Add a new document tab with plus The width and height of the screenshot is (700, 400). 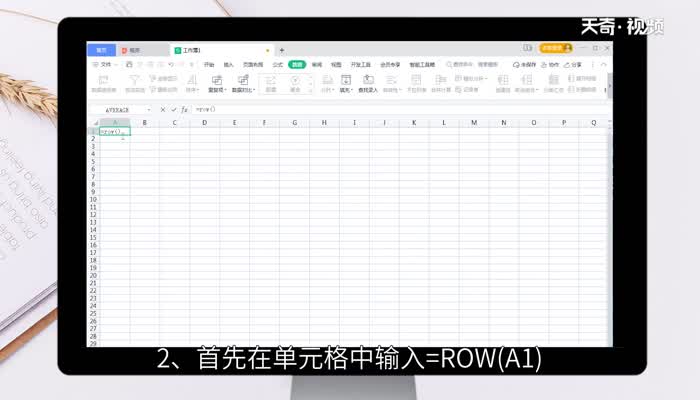pos(282,50)
